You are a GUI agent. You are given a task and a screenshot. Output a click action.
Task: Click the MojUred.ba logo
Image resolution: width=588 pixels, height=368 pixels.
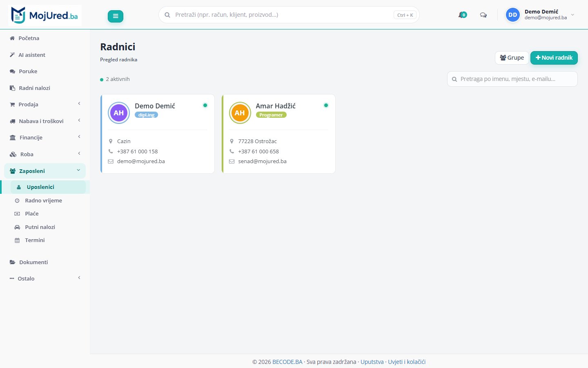pos(45,16)
